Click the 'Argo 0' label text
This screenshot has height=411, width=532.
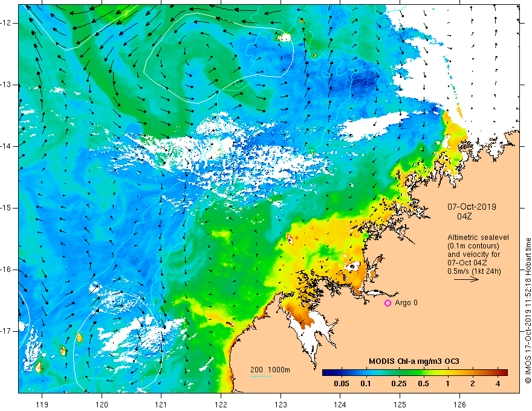tap(406, 303)
